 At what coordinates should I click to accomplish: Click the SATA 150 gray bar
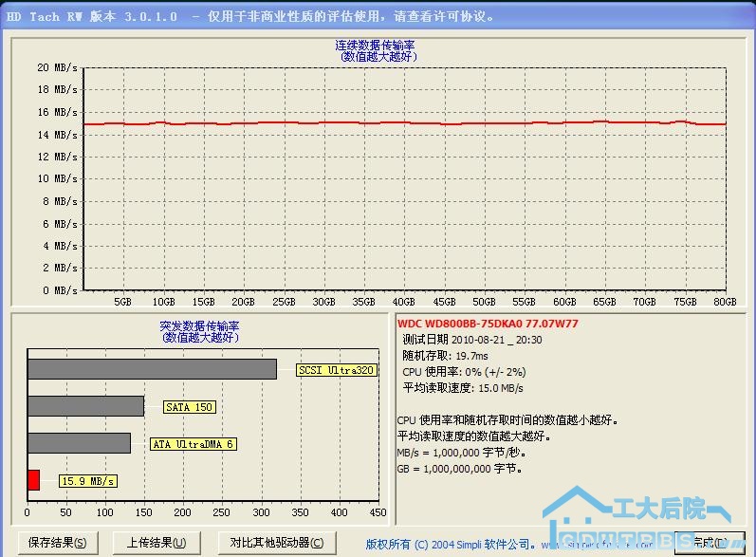[85, 406]
